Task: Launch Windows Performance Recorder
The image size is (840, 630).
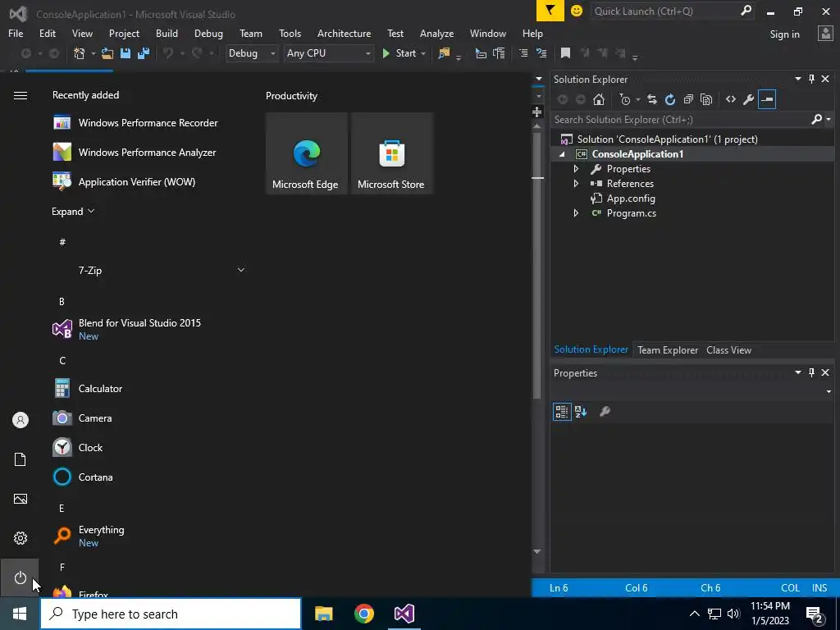Action: pos(151,123)
